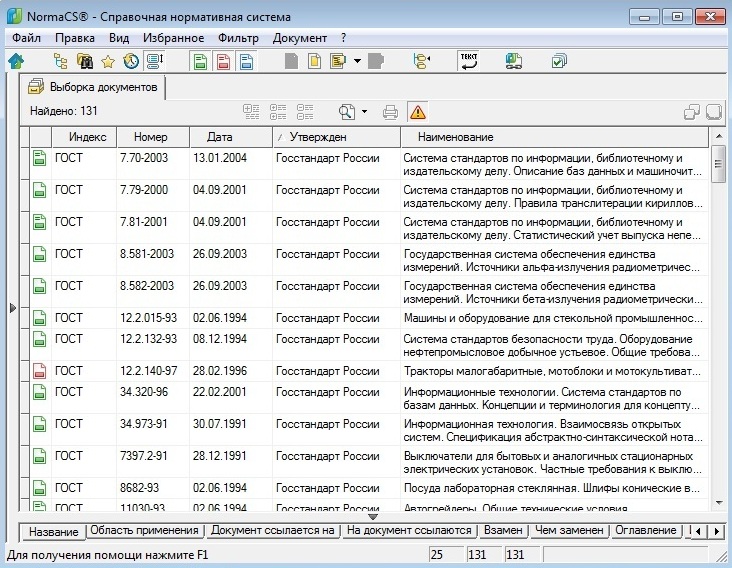Viewport: 732px width, 568px height.
Task: Sort by the Индекс column header
Action: coord(84,137)
